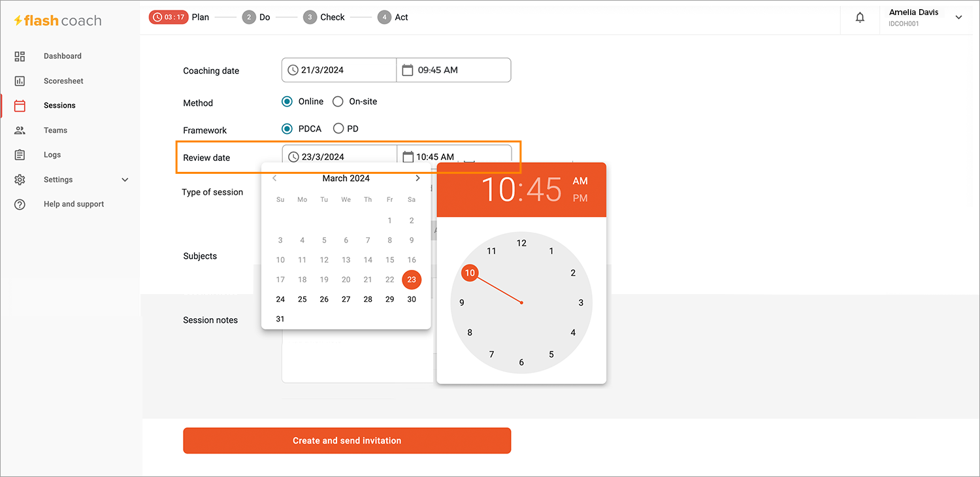Open the Sessions menu item
This screenshot has height=477, width=980.
coord(59,105)
